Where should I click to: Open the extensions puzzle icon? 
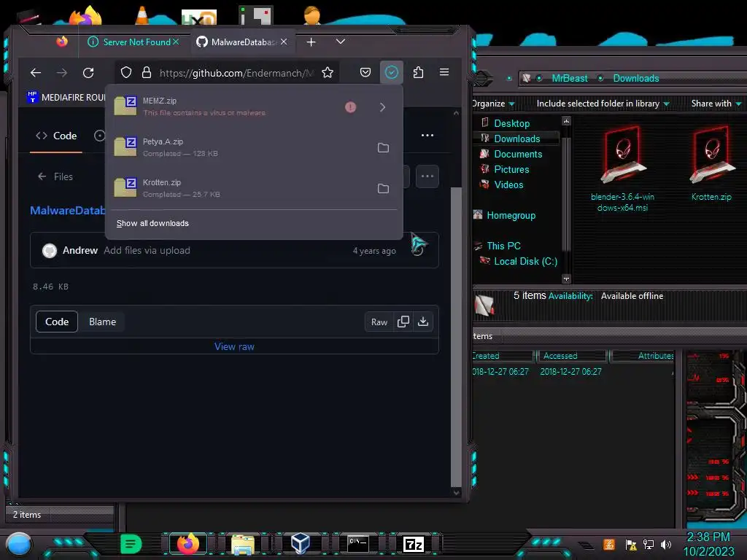(x=418, y=72)
